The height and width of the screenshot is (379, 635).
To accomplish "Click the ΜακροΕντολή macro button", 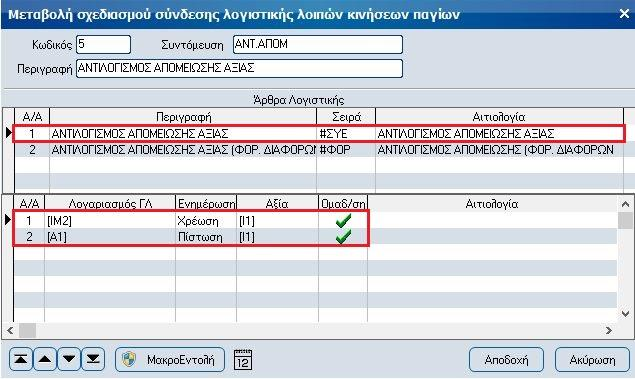I will (x=170, y=360).
